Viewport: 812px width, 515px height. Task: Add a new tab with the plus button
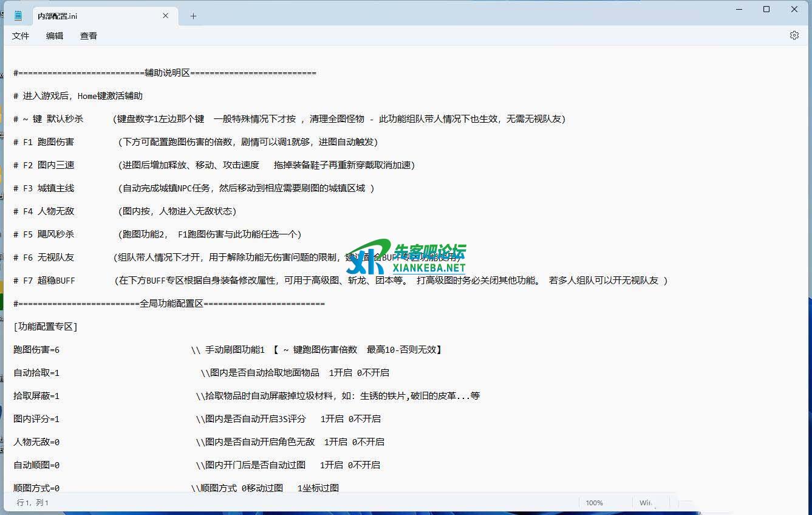[193, 16]
